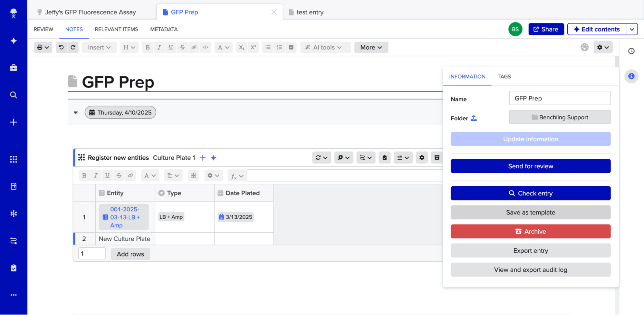The image size is (644, 315).
Task: Click the blue info icon on the right rail
Action: click(631, 76)
